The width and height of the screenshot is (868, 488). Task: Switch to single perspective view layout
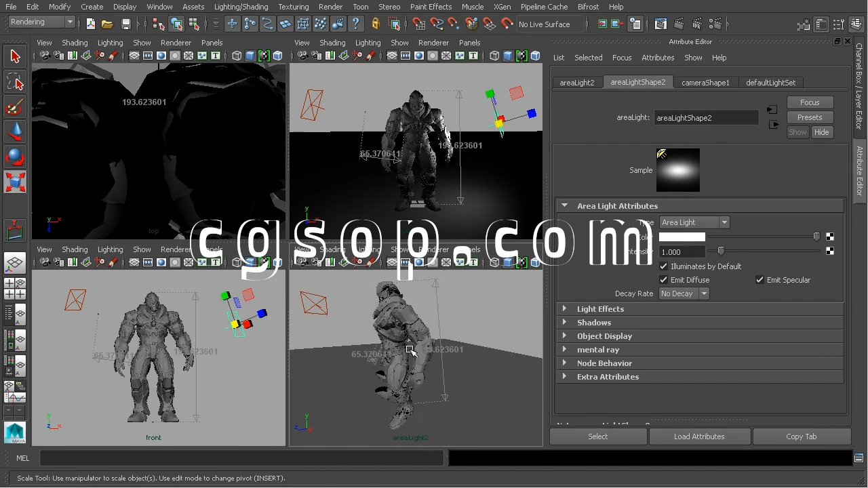[x=15, y=263]
